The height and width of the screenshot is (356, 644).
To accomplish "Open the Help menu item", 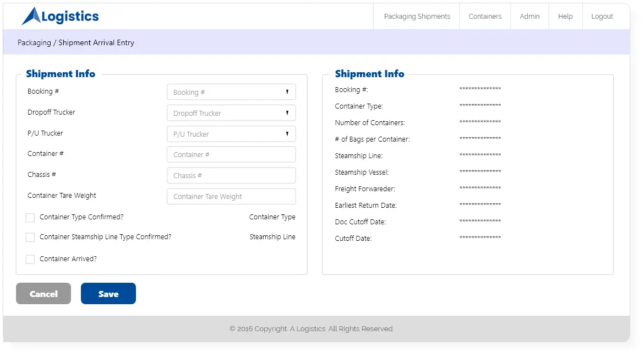I will click(x=565, y=17).
